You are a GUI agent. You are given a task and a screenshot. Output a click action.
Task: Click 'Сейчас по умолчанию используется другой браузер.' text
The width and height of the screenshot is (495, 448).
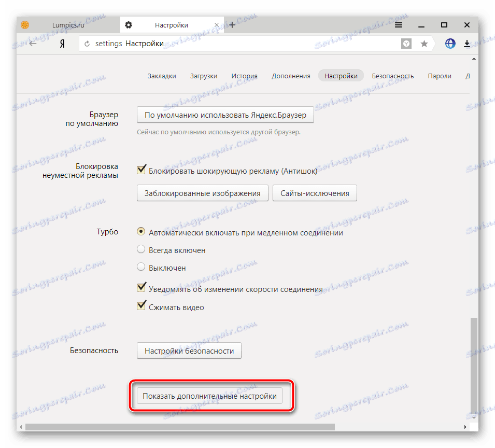point(218,132)
